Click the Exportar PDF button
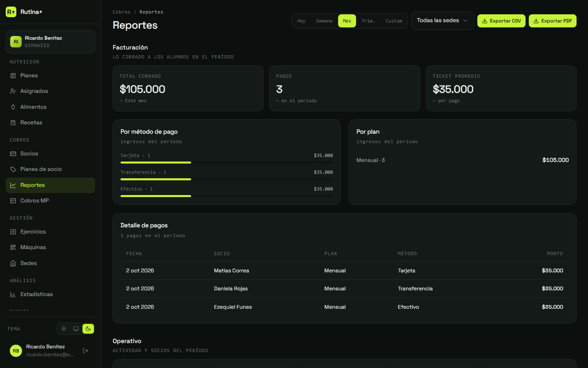The width and height of the screenshot is (588, 368). click(x=552, y=21)
